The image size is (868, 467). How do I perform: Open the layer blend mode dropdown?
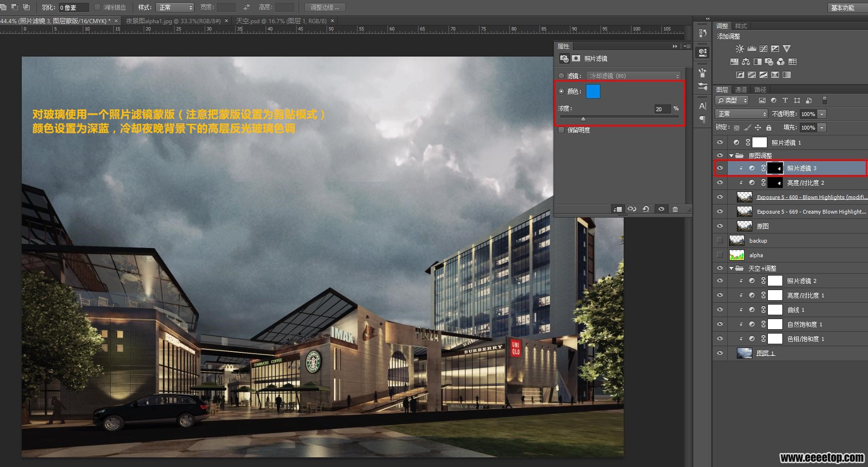tap(742, 114)
